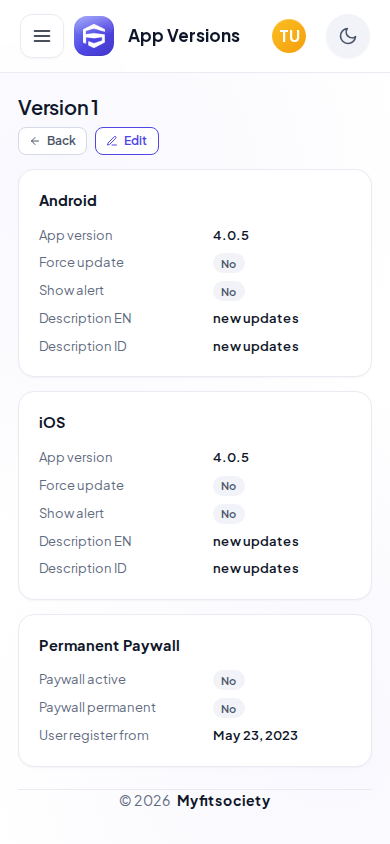Toggle dark mode with the moon icon
Viewport: 390px width, 844px height.
pyautogui.click(x=348, y=36)
